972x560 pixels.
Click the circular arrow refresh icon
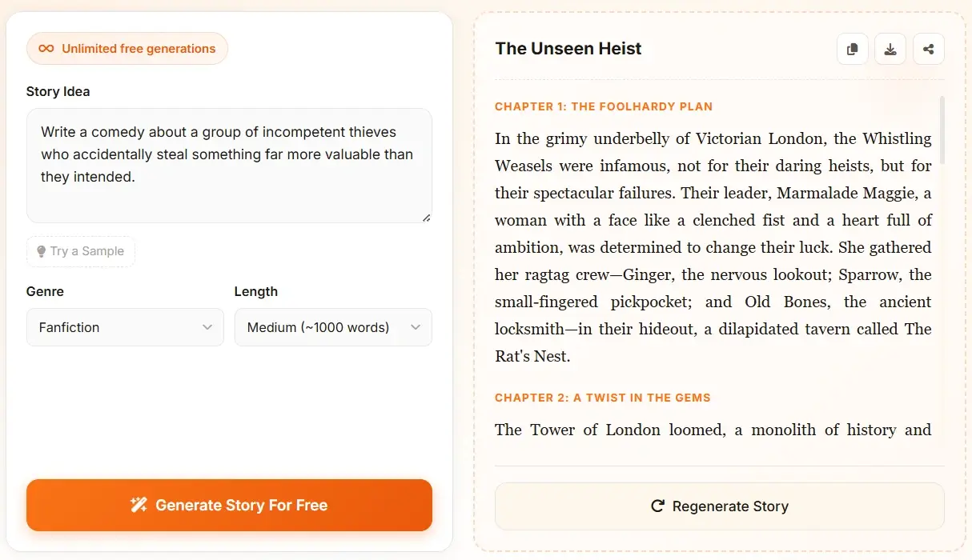click(x=657, y=506)
